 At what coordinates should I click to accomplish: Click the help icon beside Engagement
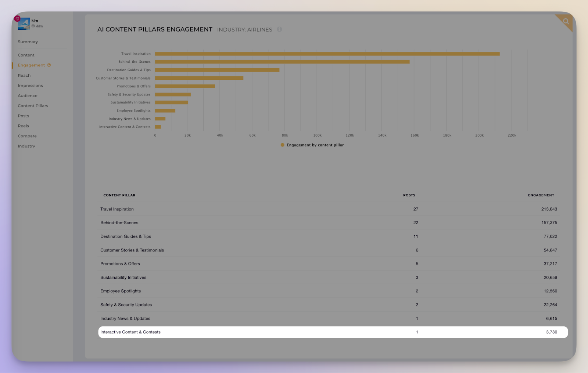pos(49,65)
